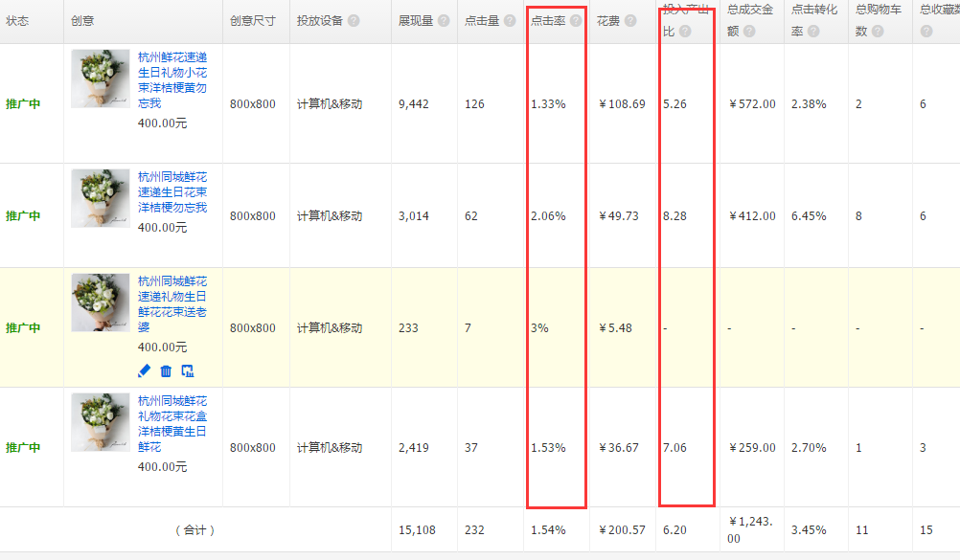
Task: Click the trash delete icon in highlighted row
Action: pos(166,370)
